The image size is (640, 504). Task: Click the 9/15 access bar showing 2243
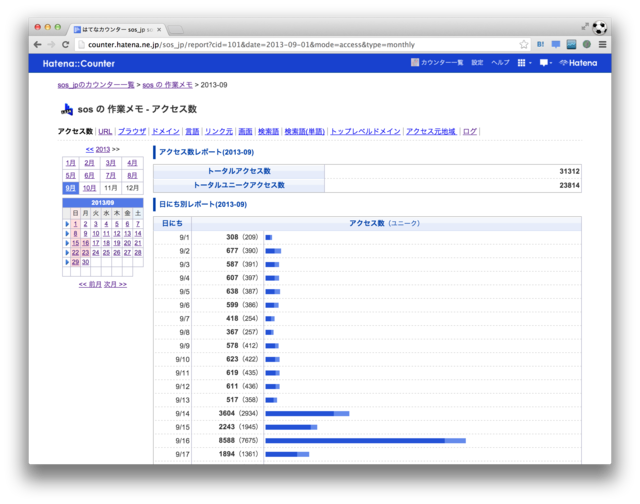click(x=291, y=427)
